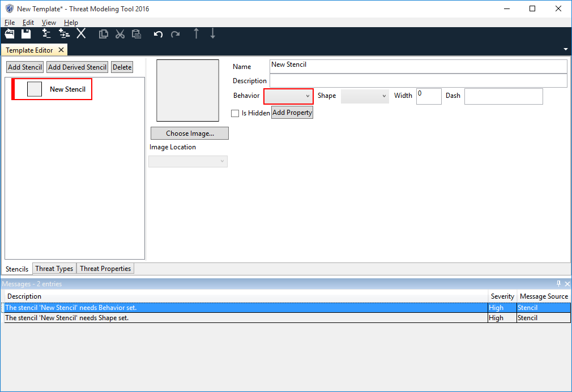Image resolution: width=572 pixels, height=392 pixels.
Task: Expand the Shape dropdown
Action: pos(365,96)
